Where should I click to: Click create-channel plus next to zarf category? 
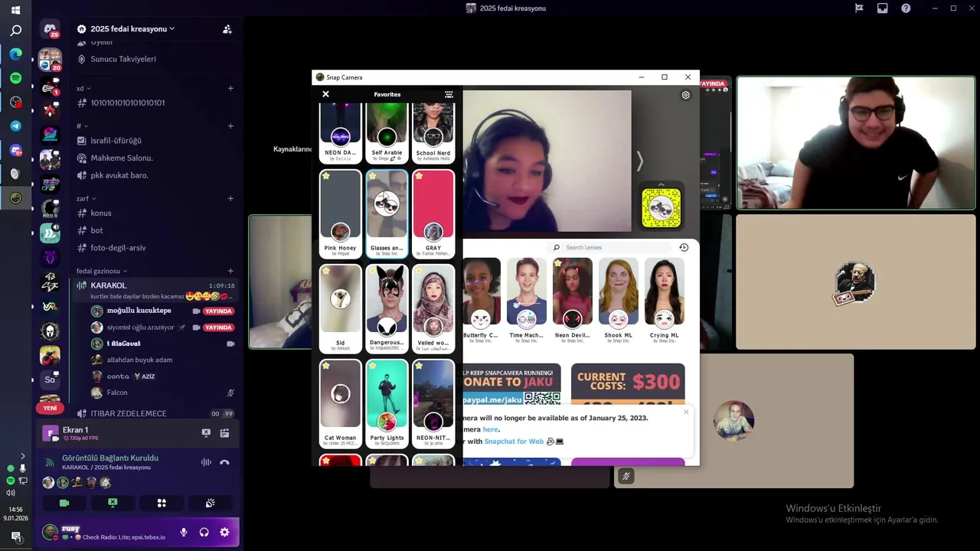tap(230, 198)
